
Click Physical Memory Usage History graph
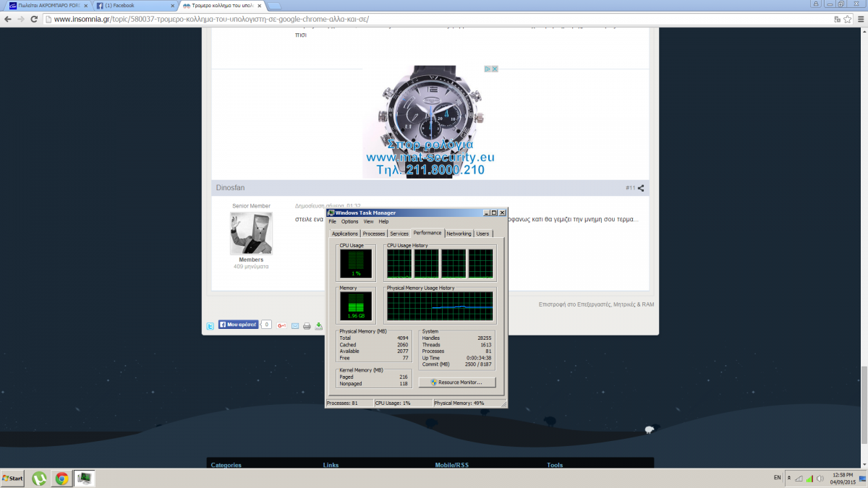[440, 306]
